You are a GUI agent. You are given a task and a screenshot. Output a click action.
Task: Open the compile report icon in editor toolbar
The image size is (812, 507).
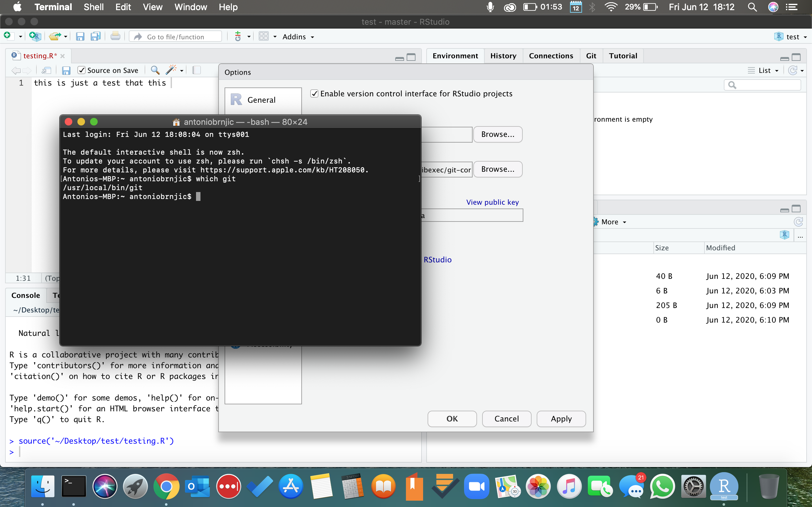click(197, 70)
